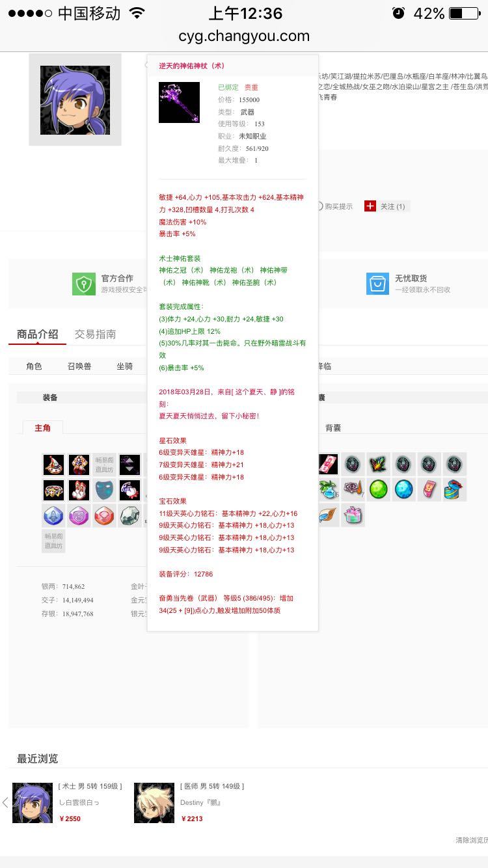This screenshot has height=868, width=488.
Task: Click the 银两 714,862 value
Action: click(x=74, y=586)
